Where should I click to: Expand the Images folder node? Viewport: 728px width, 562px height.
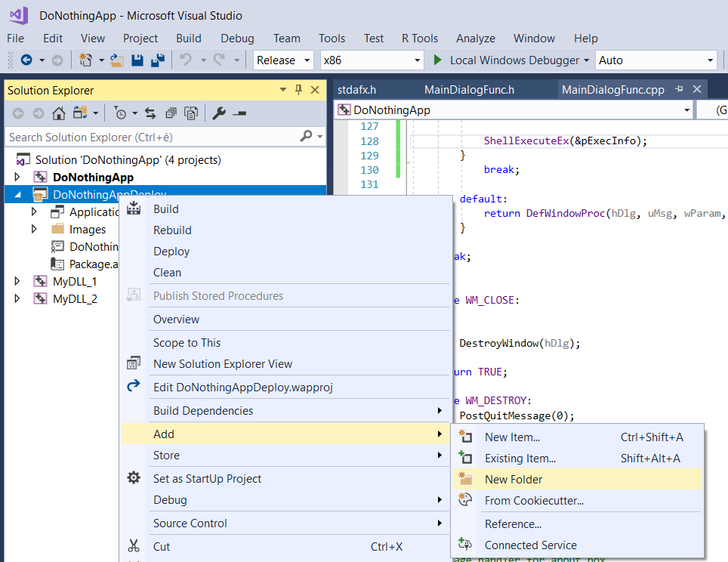(34, 229)
